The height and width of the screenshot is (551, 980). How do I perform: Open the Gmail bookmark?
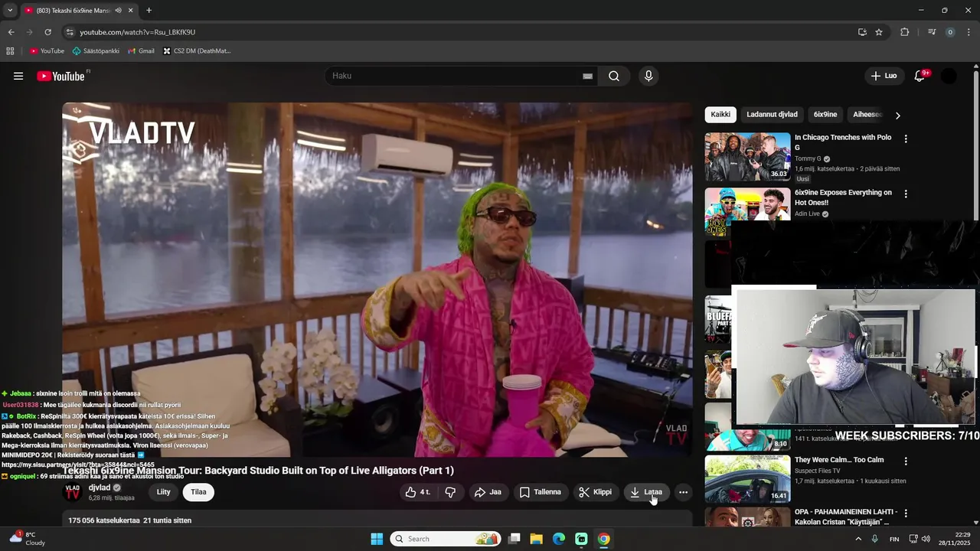click(x=141, y=51)
